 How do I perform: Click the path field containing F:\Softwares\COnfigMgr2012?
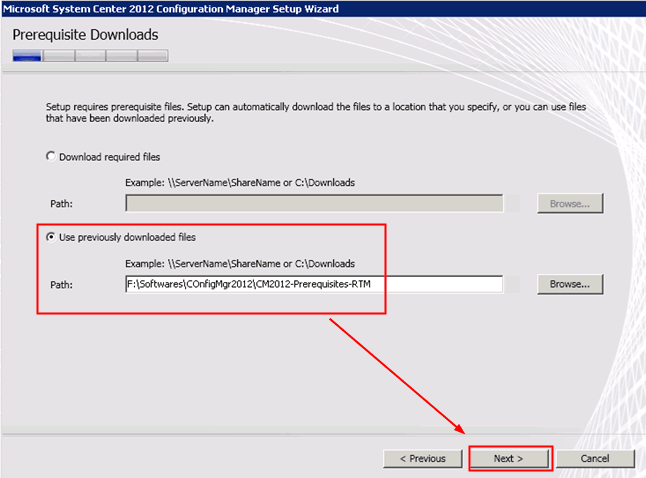point(314,284)
